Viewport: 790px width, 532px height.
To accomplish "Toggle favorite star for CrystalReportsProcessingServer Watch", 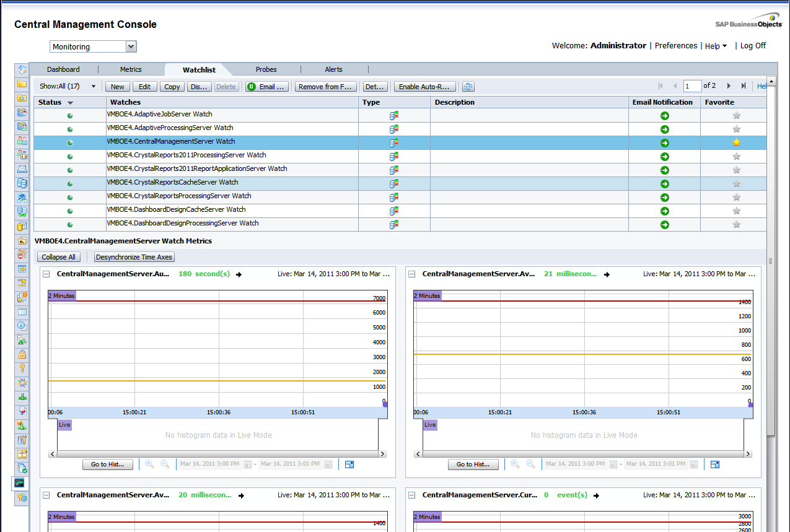I will tap(737, 197).
